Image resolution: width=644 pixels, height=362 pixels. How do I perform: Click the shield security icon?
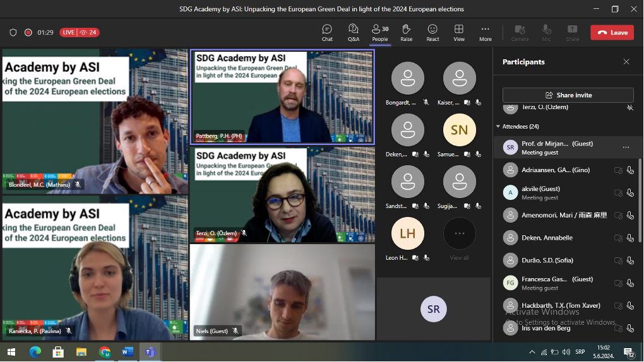(13, 32)
